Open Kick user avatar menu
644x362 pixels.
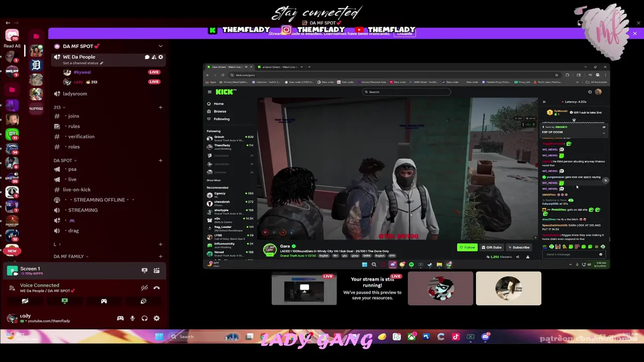tap(598, 92)
